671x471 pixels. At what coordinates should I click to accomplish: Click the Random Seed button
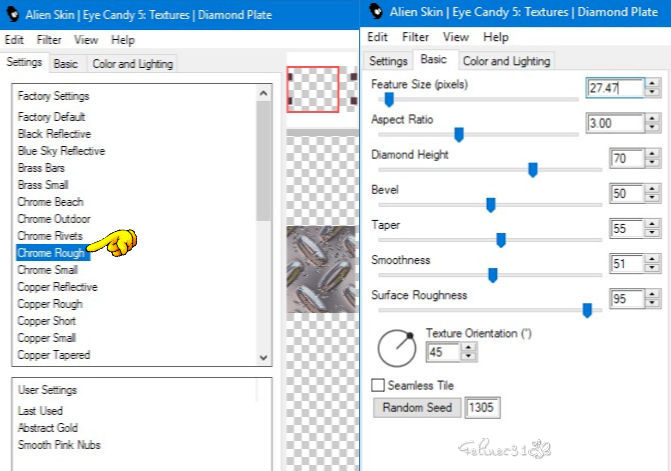coord(417,407)
